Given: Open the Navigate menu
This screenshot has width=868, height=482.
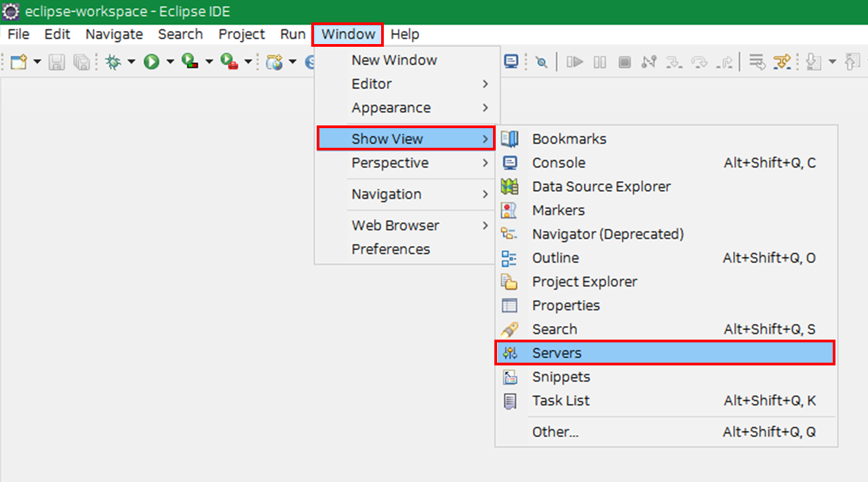Looking at the screenshot, I should coord(114,34).
